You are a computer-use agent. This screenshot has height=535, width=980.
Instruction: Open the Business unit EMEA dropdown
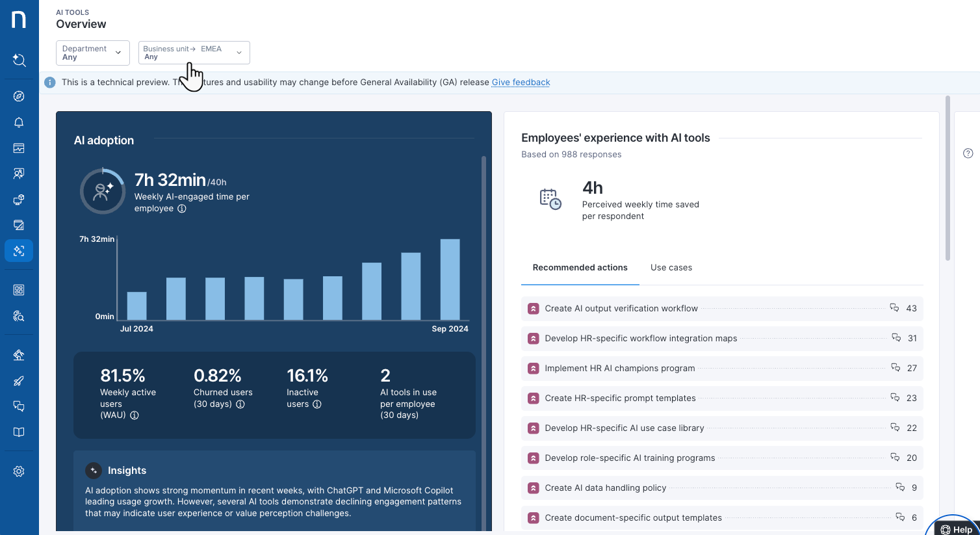click(x=194, y=53)
